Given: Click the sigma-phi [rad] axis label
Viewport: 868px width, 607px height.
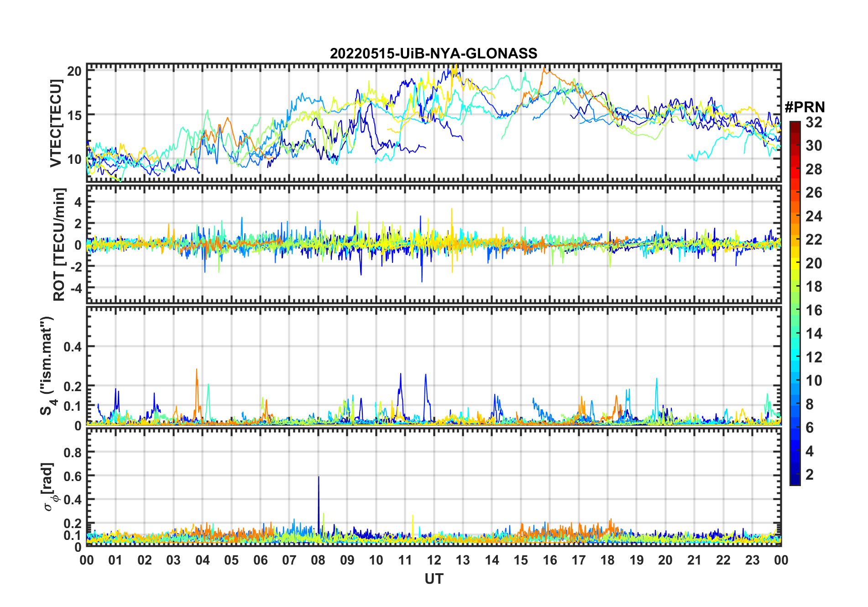Looking at the screenshot, I should [x=48, y=487].
